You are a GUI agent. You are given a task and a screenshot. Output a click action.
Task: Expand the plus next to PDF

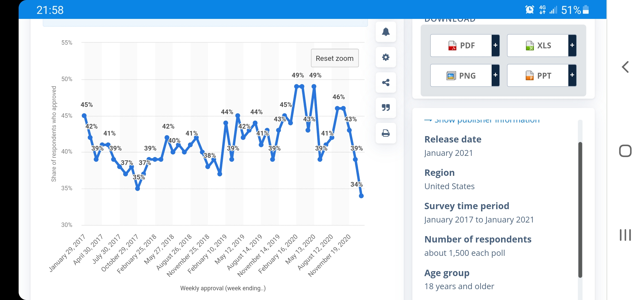[x=495, y=46]
